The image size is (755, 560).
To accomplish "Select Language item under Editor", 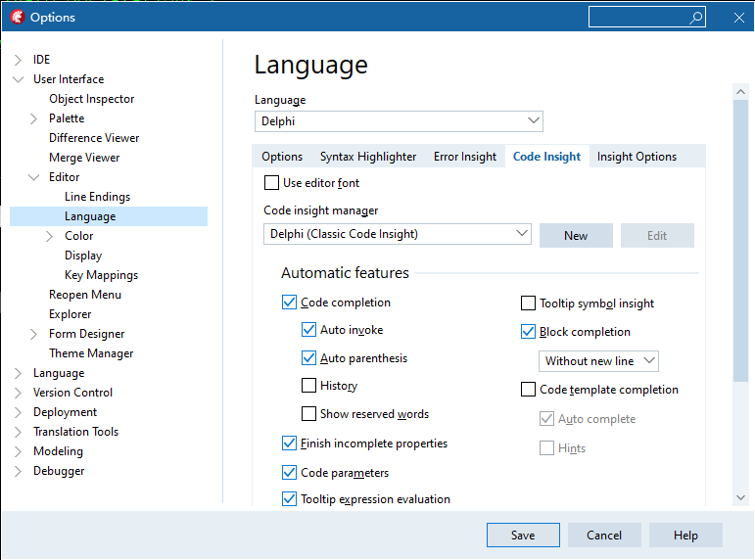I will coord(109,216).
